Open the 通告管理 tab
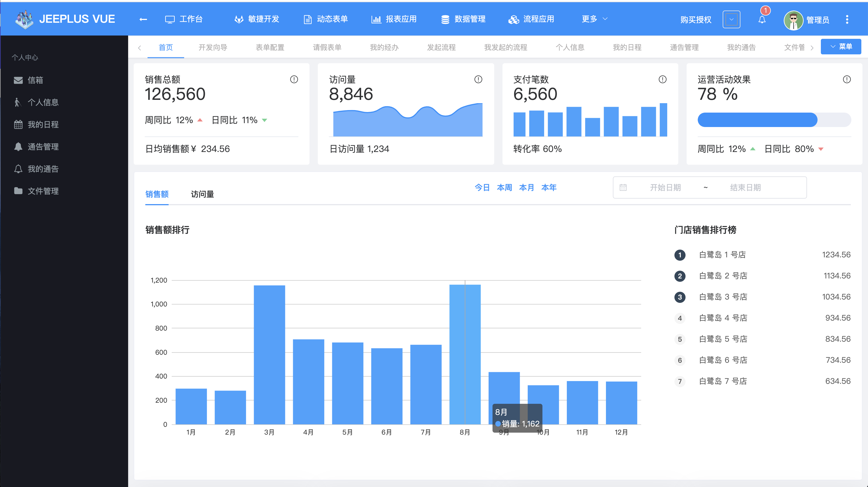 coord(683,47)
